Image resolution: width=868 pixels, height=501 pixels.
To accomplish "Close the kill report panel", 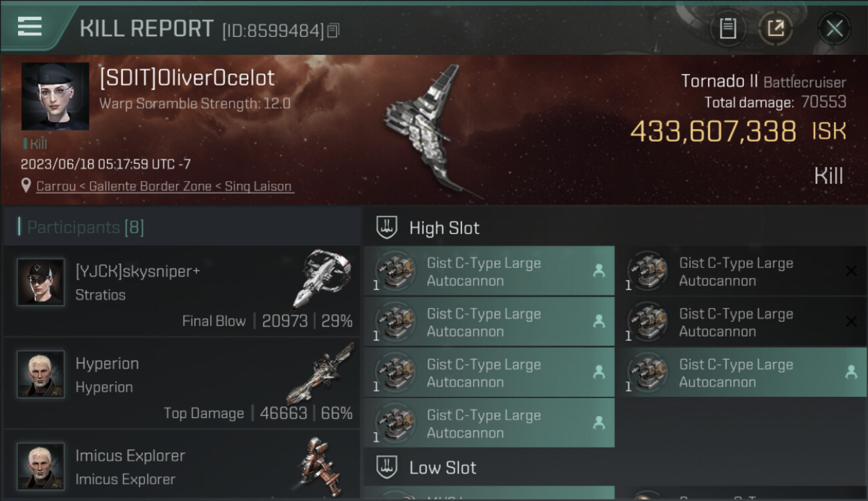I will point(835,29).
